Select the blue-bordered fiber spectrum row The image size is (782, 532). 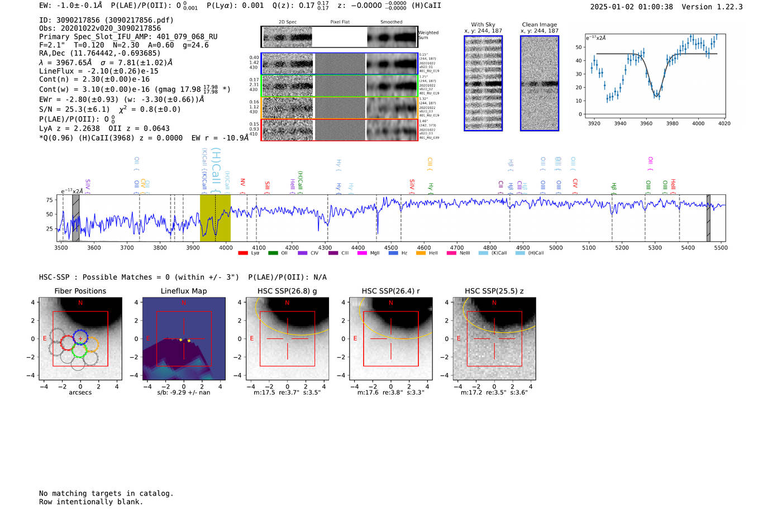click(339, 64)
